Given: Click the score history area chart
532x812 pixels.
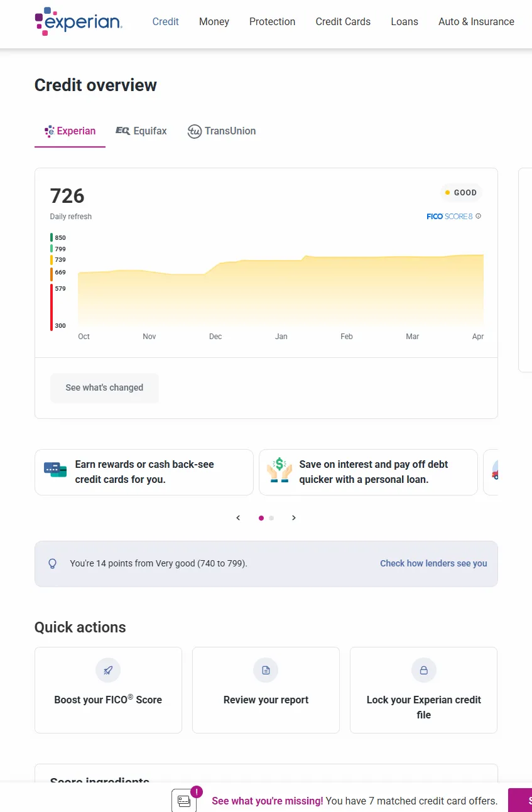Looking at the screenshot, I should click(281, 290).
